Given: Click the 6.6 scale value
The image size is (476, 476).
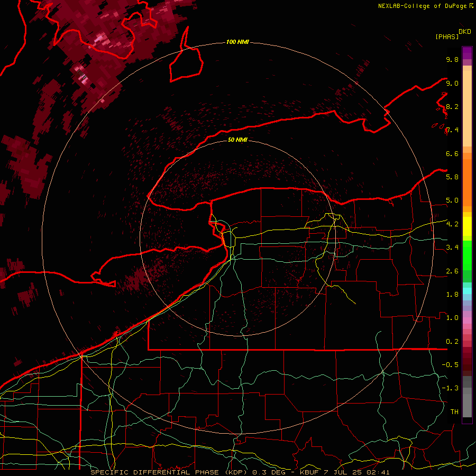Looking at the screenshot, I should pos(452,153).
